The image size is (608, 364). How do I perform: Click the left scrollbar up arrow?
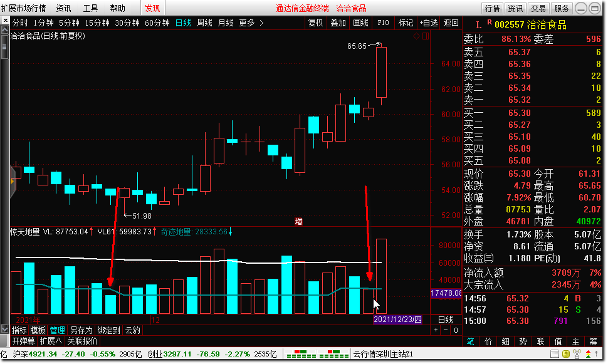[4, 29]
